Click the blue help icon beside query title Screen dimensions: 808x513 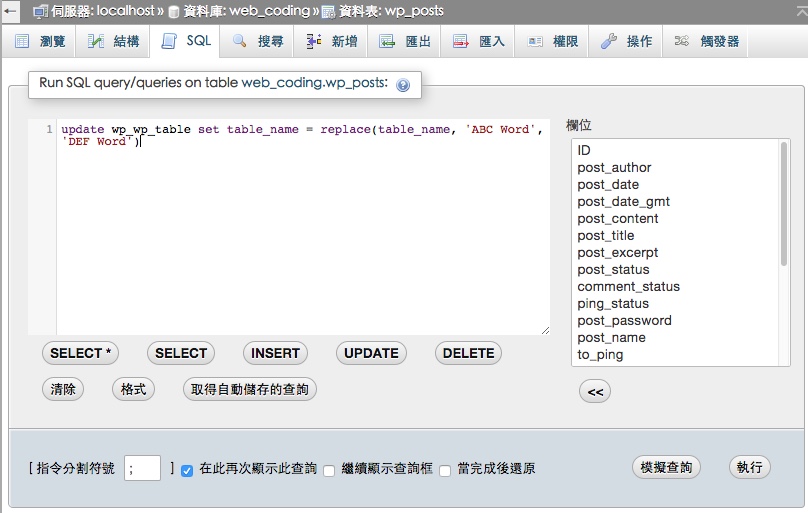[403, 85]
